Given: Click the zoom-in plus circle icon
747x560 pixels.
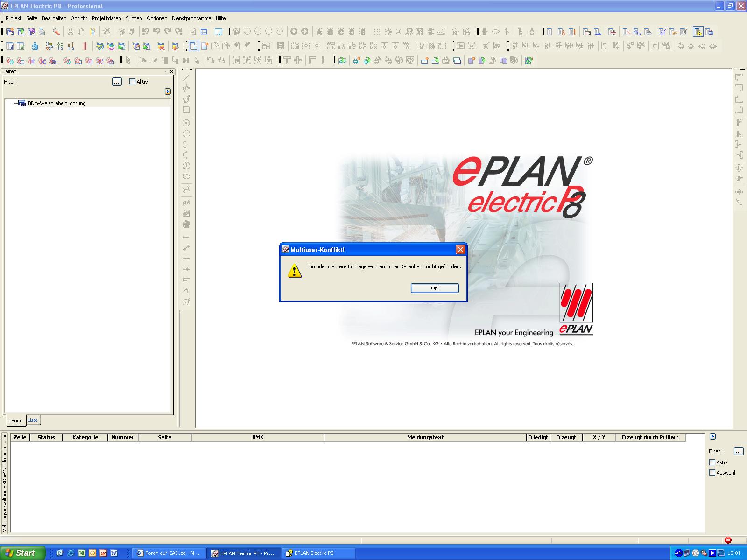Looking at the screenshot, I should click(x=258, y=31).
